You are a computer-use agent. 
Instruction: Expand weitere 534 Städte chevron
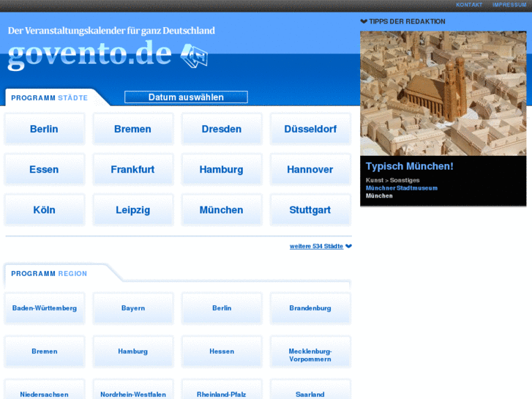[349, 246]
